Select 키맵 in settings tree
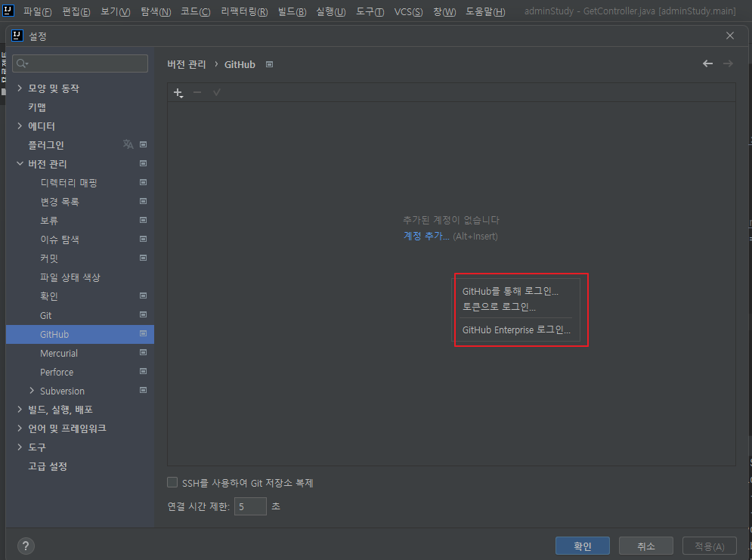Screen dimensions: 752x560 pos(37,107)
